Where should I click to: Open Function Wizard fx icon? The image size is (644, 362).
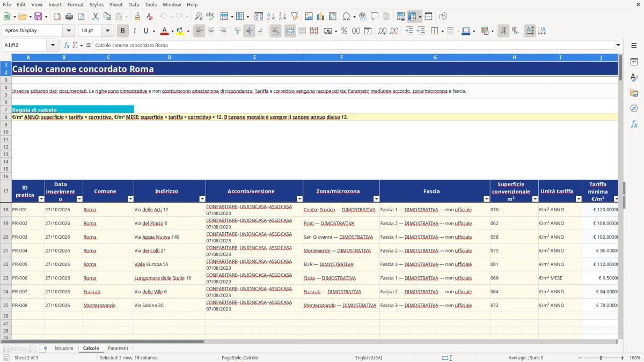pos(67,45)
